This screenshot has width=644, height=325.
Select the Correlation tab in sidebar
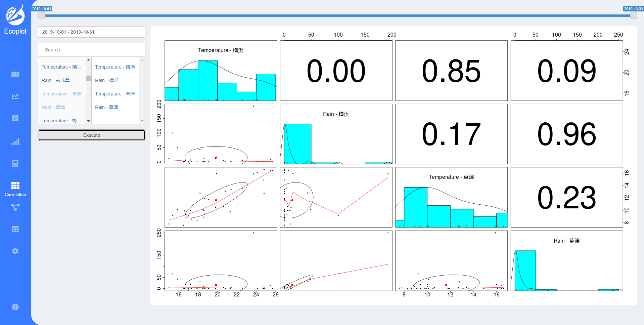tap(15, 189)
